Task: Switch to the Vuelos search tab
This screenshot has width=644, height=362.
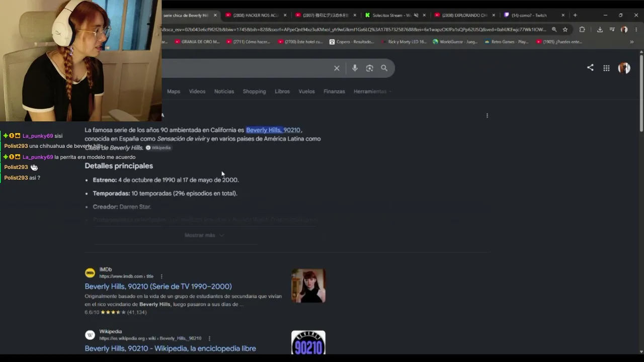Action: click(x=306, y=92)
